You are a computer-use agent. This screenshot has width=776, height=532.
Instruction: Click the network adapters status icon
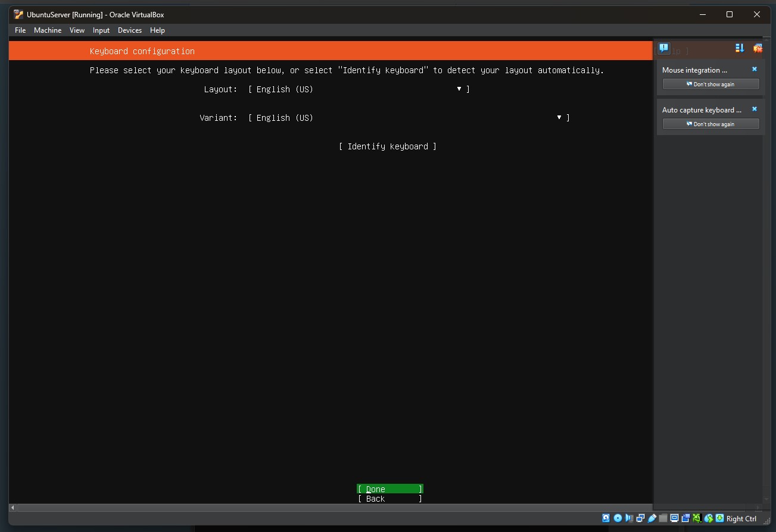pos(640,518)
